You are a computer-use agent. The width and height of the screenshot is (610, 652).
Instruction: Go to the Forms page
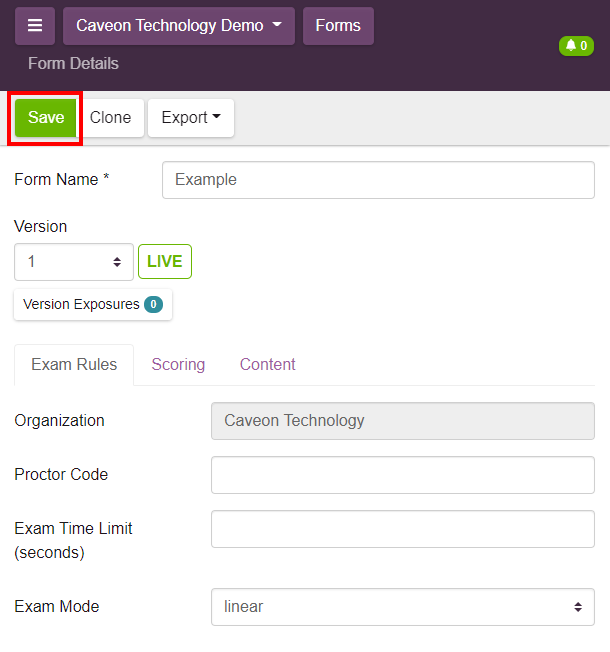point(338,26)
